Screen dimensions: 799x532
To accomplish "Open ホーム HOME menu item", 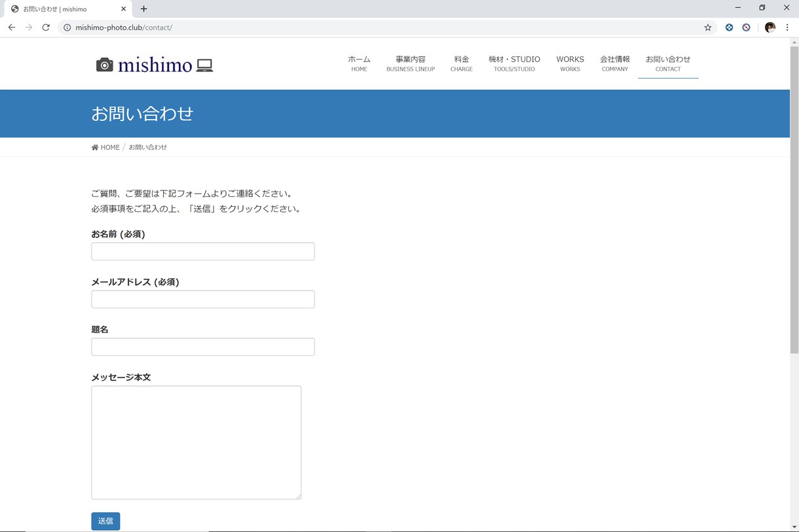I will tap(359, 63).
